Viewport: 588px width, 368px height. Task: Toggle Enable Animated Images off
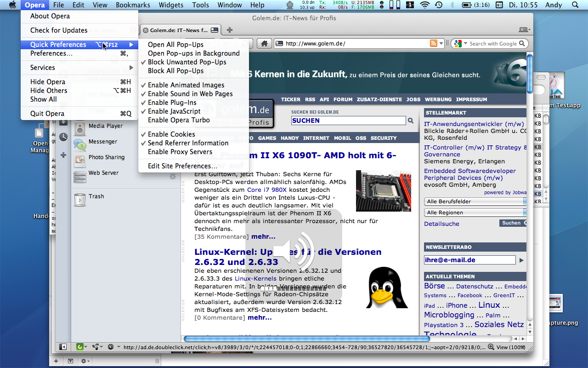point(186,85)
